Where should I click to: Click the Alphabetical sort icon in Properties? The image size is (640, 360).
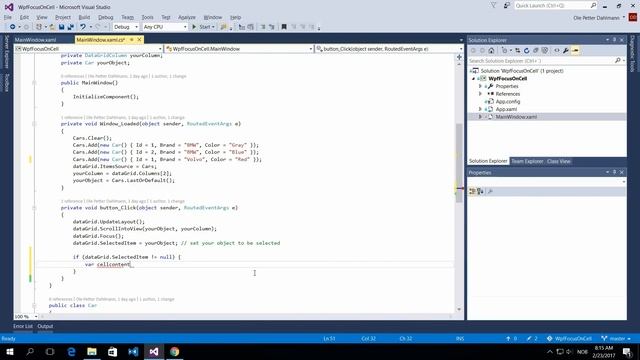point(480,191)
